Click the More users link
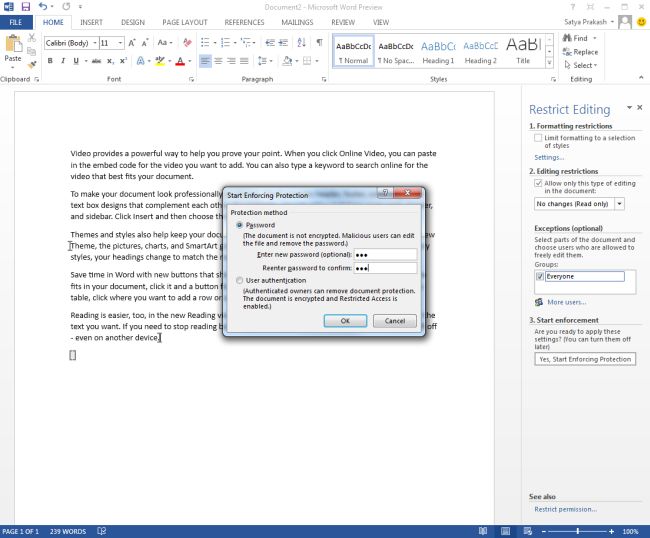This screenshot has height=538, width=650. pos(566,302)
